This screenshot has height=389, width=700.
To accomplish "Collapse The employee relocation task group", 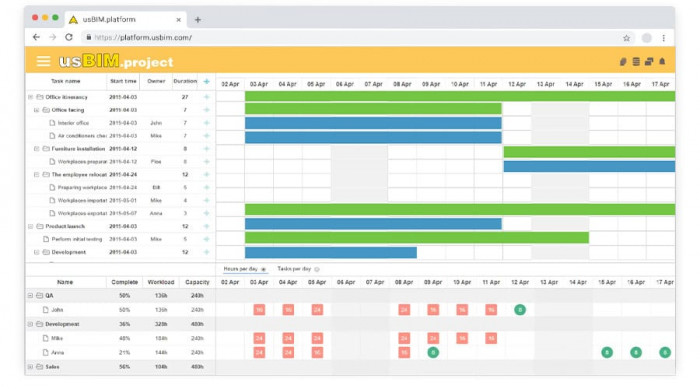I will [x=37, y=175].
